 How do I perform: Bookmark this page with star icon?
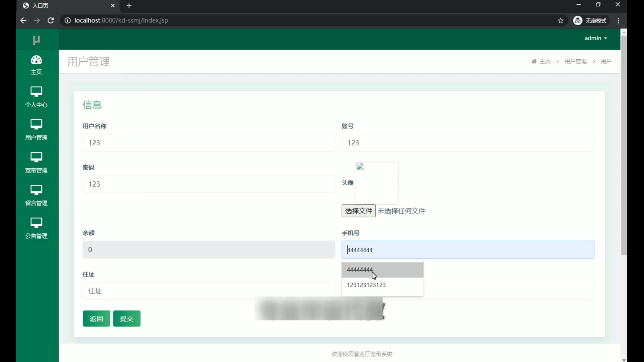pos(561,20)
